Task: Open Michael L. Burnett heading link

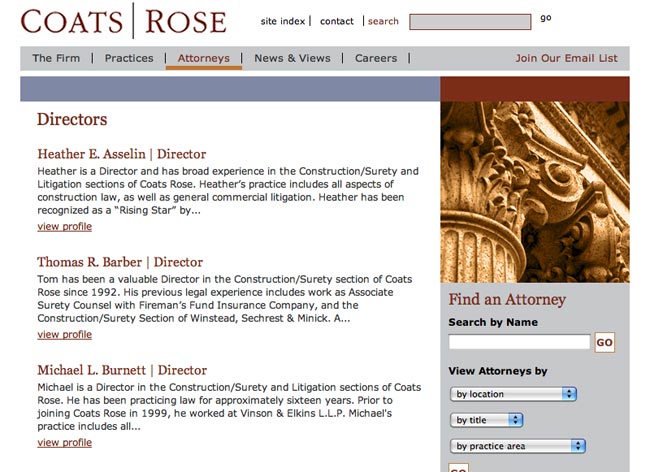Action: [122, 370]
